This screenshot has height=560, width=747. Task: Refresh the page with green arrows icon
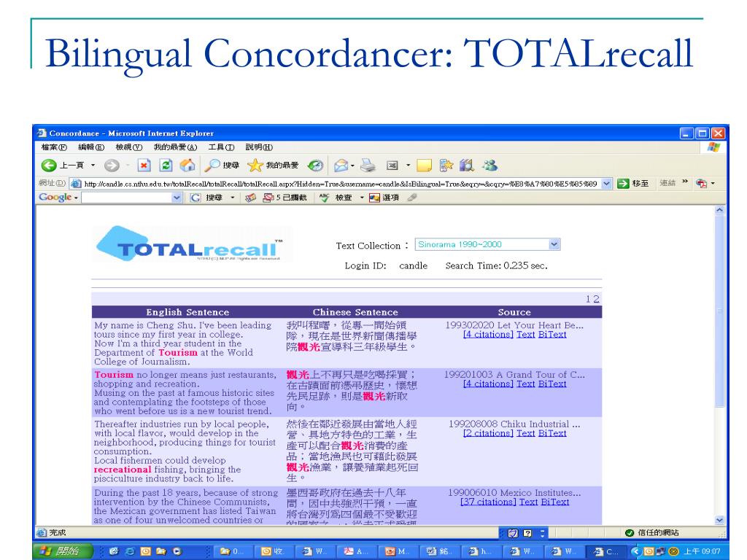166,166
